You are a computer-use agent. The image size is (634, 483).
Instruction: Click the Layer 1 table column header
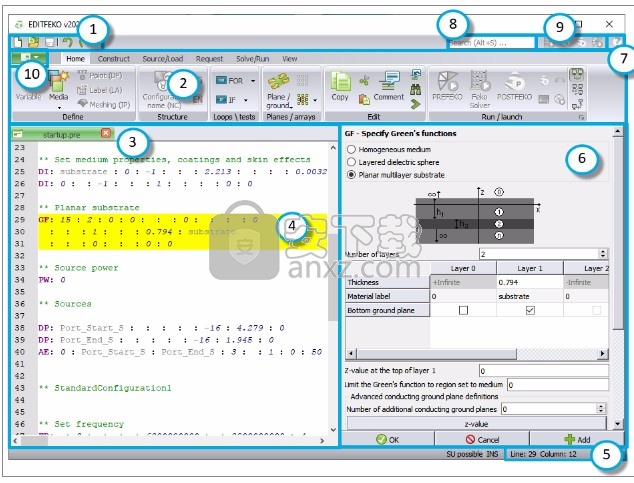[x=530, y=268]
